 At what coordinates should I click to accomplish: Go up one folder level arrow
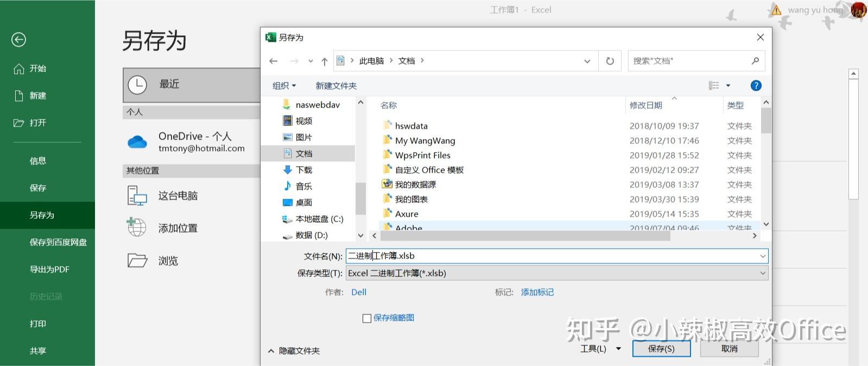(325, 61)
